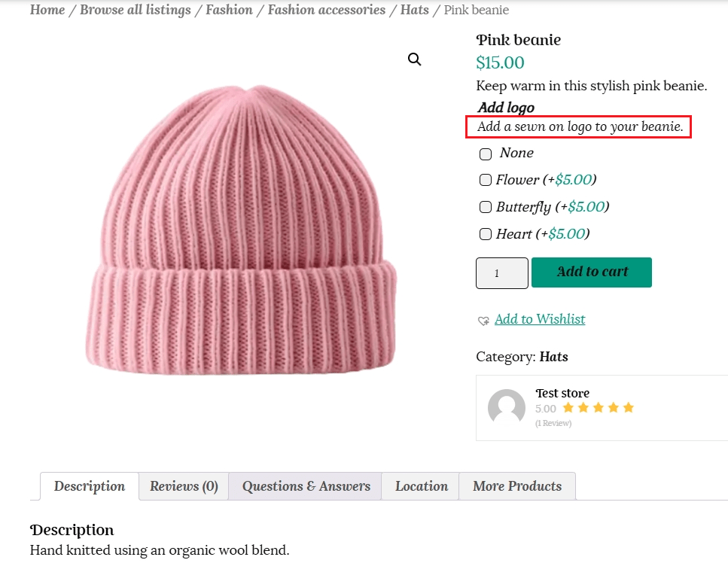Screen dimensions: 728x563
Task: Click the quantity input field
Action: (x=502, y=273)
